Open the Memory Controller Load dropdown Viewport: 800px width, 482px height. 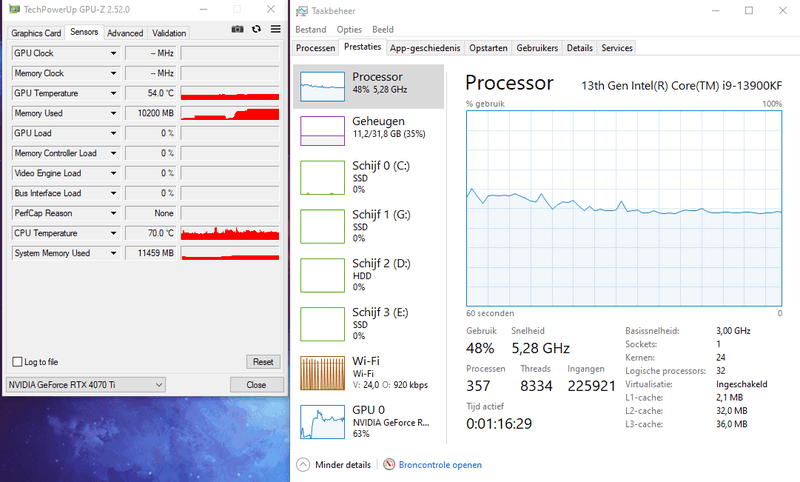(113, 153)
